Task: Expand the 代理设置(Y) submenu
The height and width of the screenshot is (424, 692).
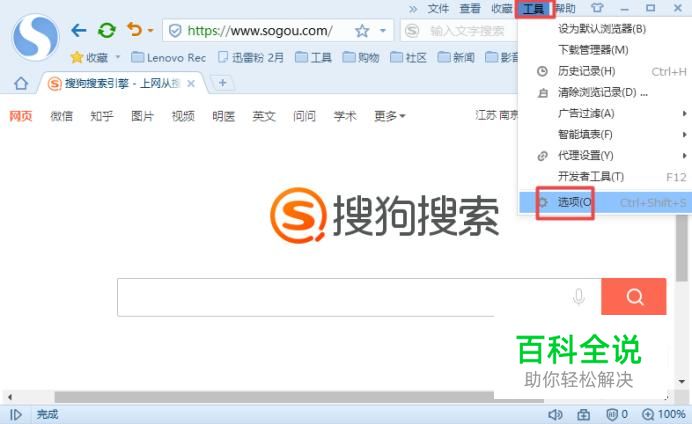Action: 605,156
